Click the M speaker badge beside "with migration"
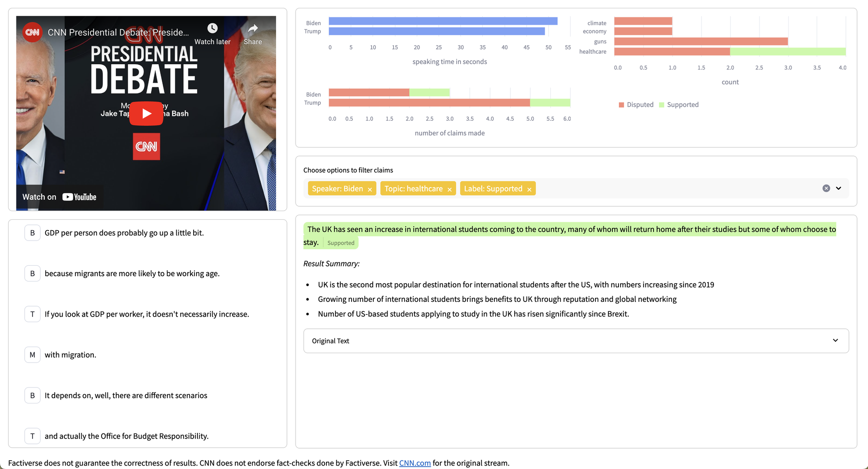The image size is (868, 469). (32, 355)
